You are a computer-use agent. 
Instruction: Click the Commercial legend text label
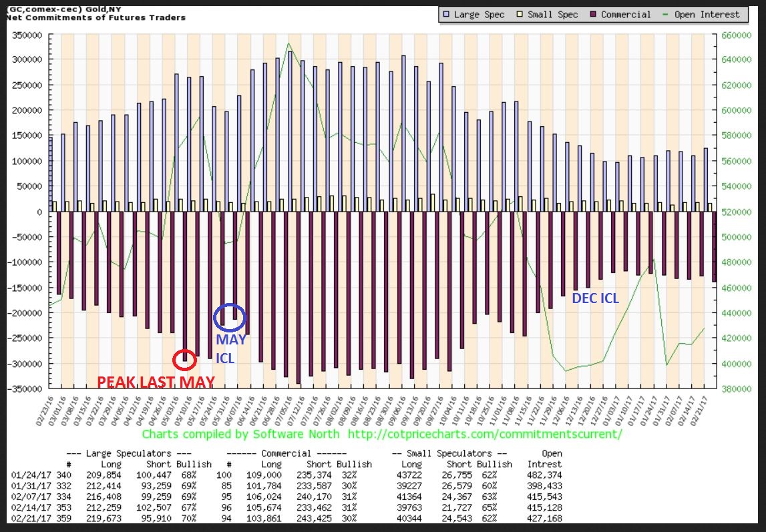[626, 15]
